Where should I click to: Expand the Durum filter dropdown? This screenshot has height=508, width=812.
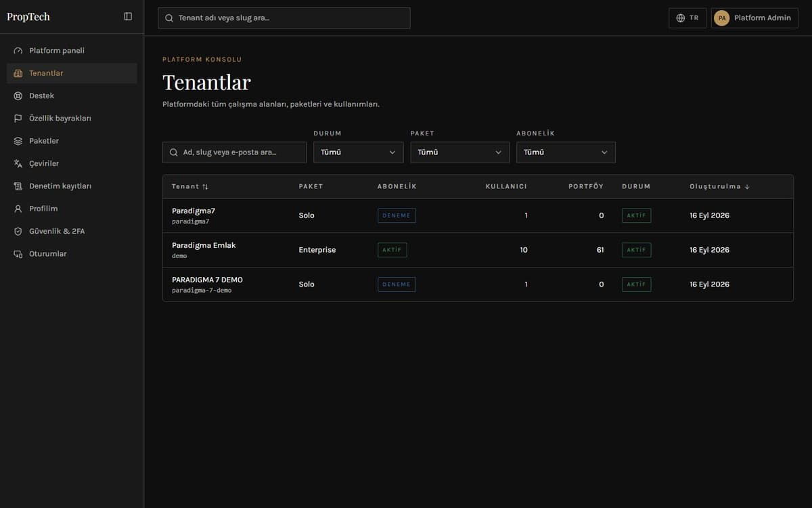pyautogui.click(x=358, y=152)
